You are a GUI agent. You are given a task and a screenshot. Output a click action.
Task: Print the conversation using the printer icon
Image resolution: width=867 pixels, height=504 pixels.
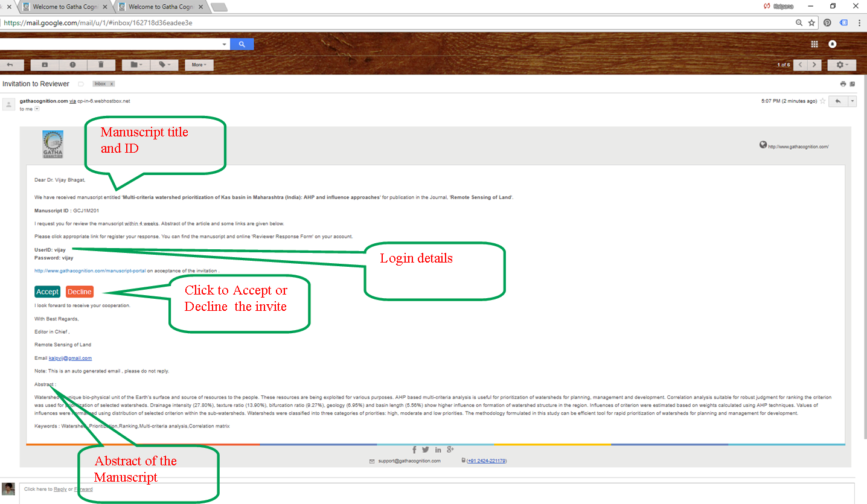[843, 84]
